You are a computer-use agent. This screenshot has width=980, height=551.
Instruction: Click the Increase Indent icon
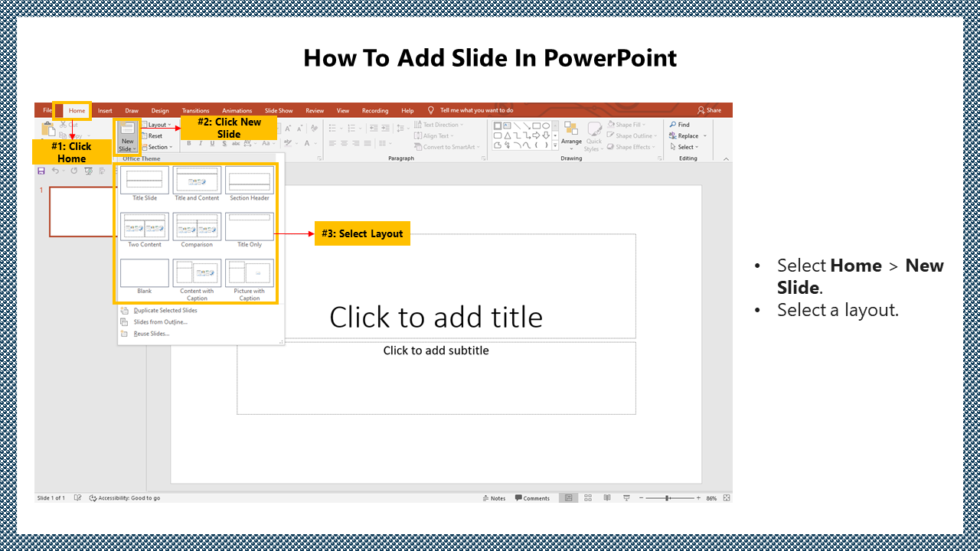click(384, 128)
